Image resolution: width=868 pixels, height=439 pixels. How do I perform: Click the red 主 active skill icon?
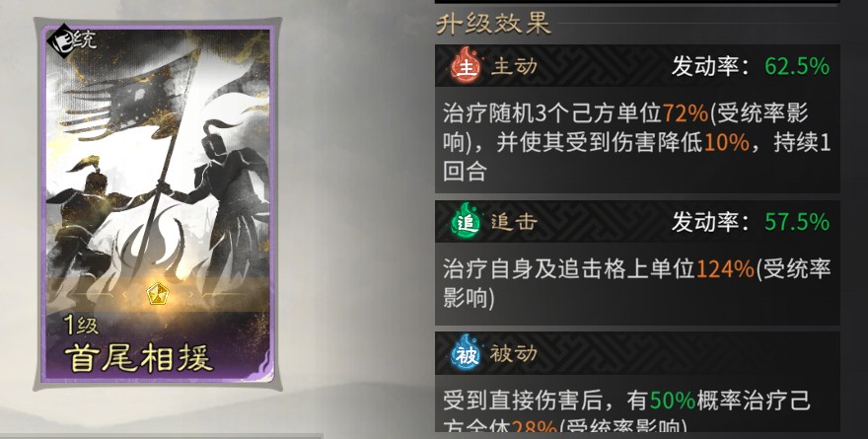(x=468, y=66)
